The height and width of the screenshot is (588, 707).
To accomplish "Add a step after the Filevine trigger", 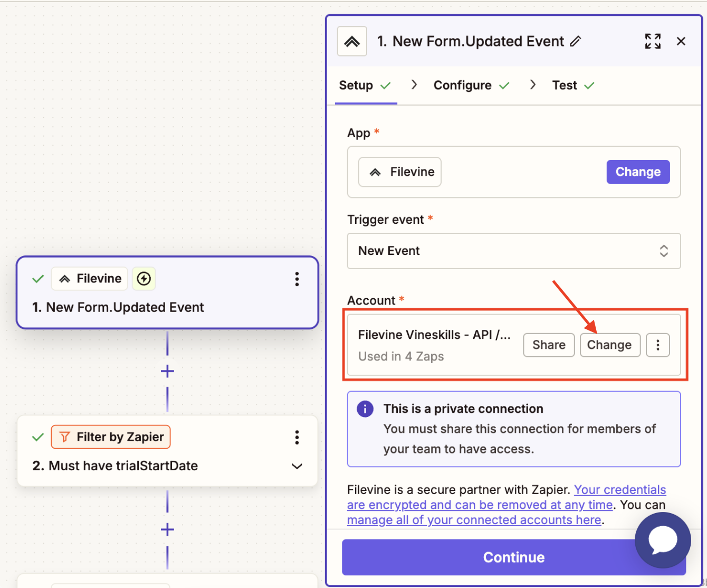I will pos(167,372).
